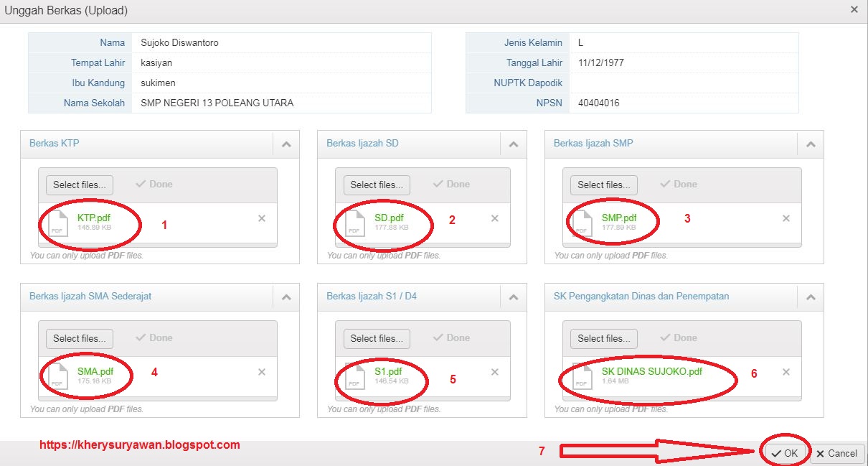The width and height of the screenshot is (868, 466).
Task: Select files for SK Pengangkatan Dinas
Action: [x=604, y=338]
